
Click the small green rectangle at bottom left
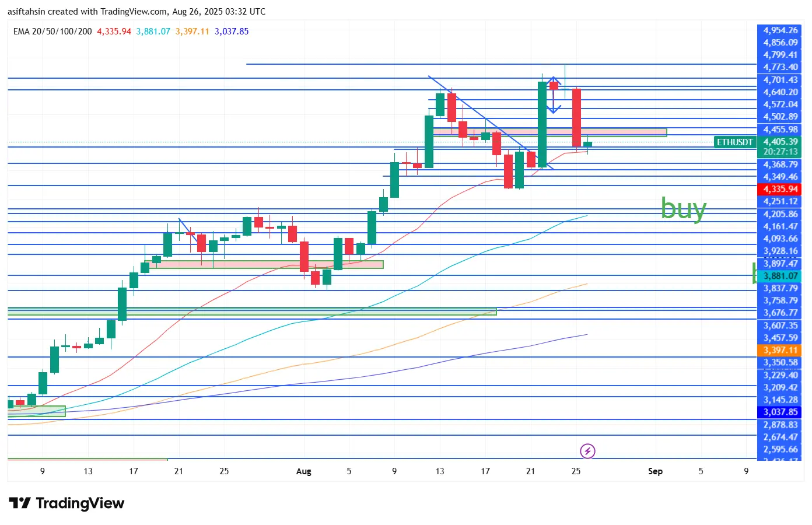coord(36,411)
